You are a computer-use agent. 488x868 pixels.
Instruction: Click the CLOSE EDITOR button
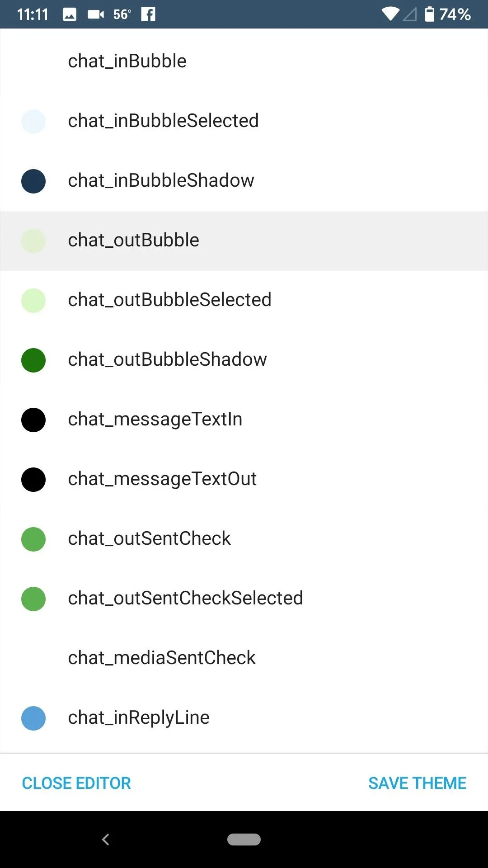(76, 783)
